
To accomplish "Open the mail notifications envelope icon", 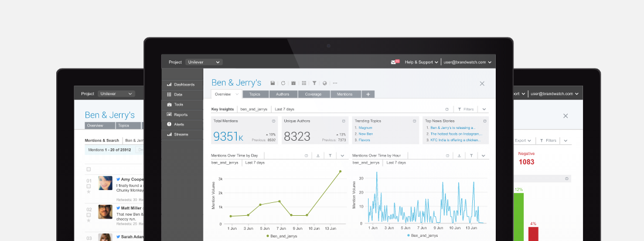I will coord(394,62).
